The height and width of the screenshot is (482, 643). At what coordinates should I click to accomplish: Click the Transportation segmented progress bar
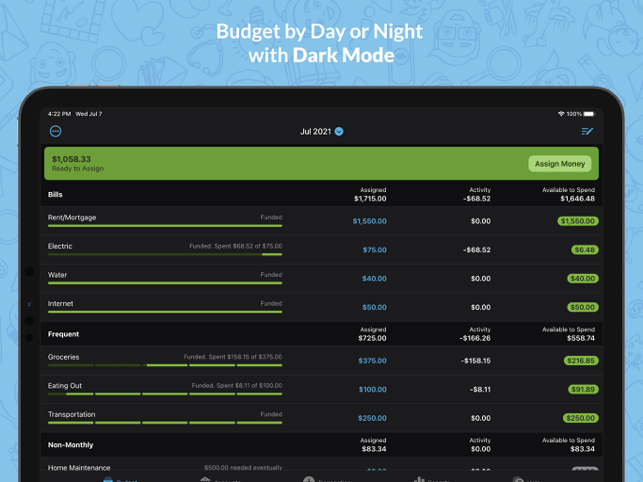pyautogui.click(x=165, y=423)
